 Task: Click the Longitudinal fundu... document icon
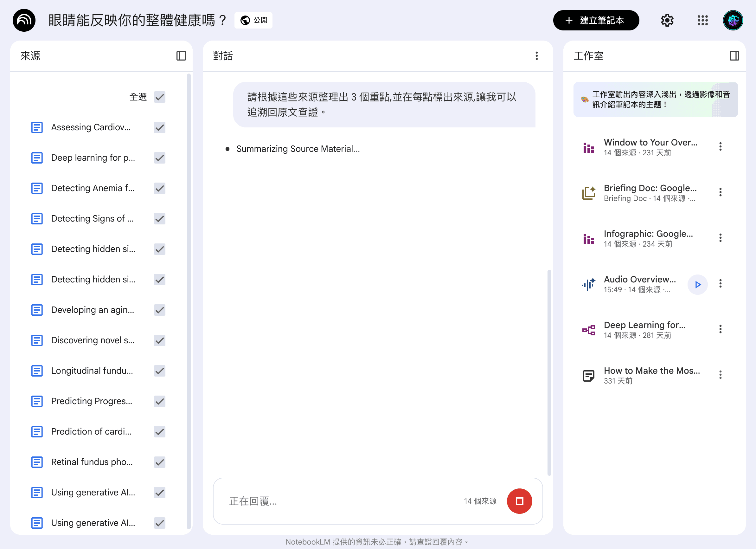coord(37,371)
